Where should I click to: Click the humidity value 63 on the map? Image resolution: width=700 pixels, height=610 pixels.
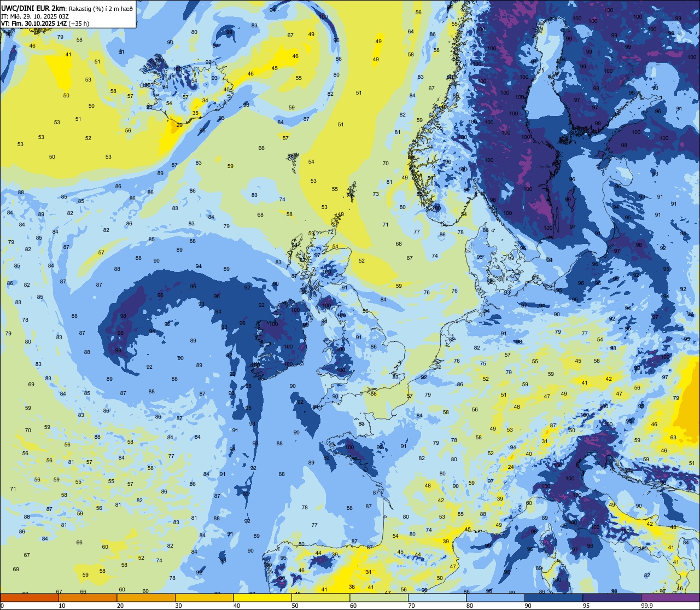coord(673,438)
